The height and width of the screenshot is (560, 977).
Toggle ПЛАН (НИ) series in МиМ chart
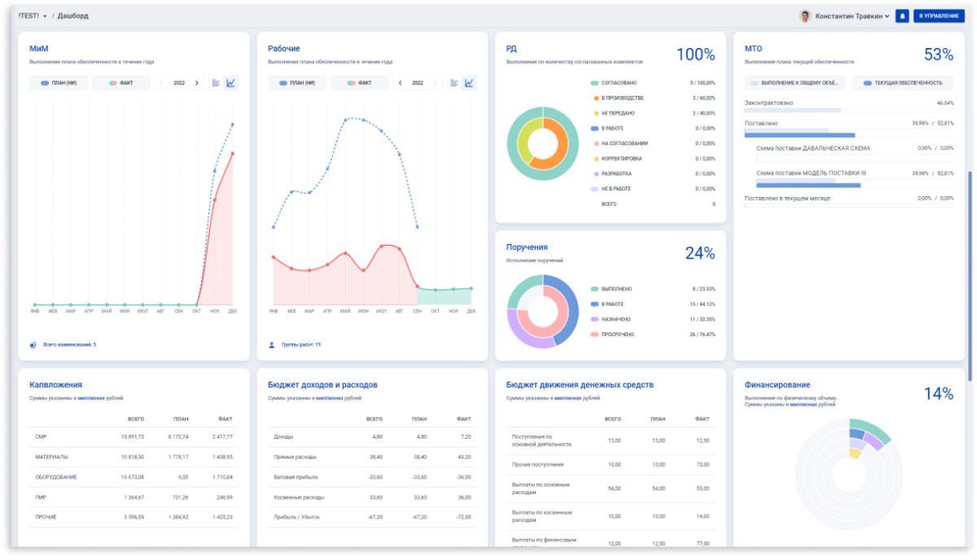click(x=58, y=83)
